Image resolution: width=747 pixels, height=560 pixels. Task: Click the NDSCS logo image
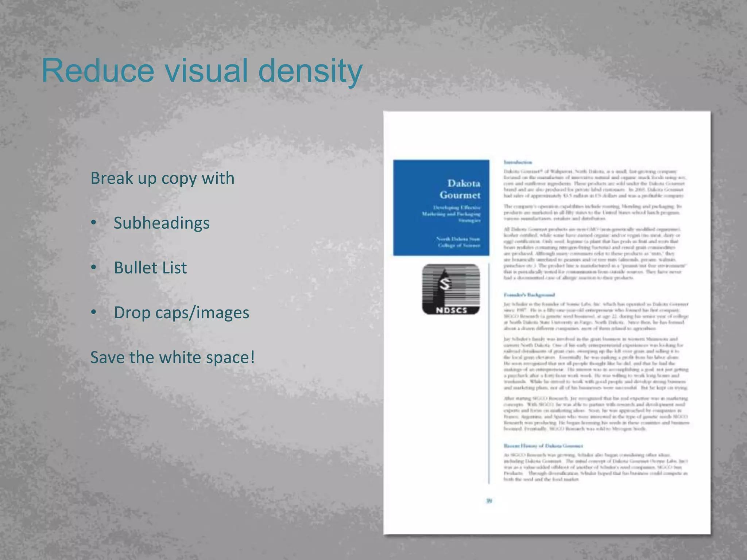[x=451, y=289]
